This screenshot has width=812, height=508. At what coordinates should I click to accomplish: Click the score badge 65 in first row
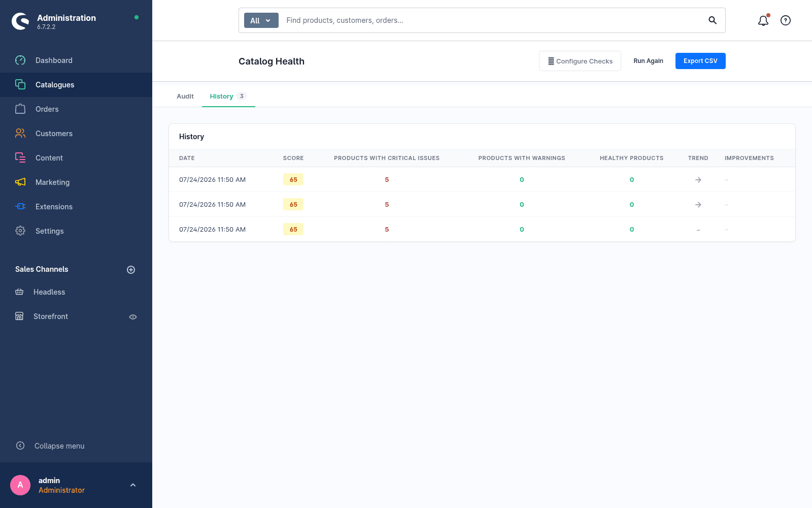pos(293,180)
